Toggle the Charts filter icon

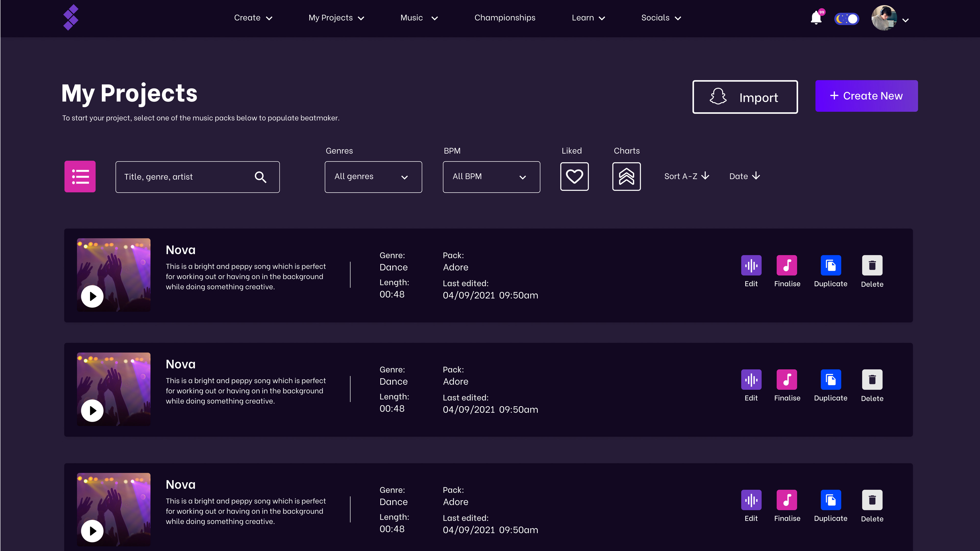coord(627,177)
